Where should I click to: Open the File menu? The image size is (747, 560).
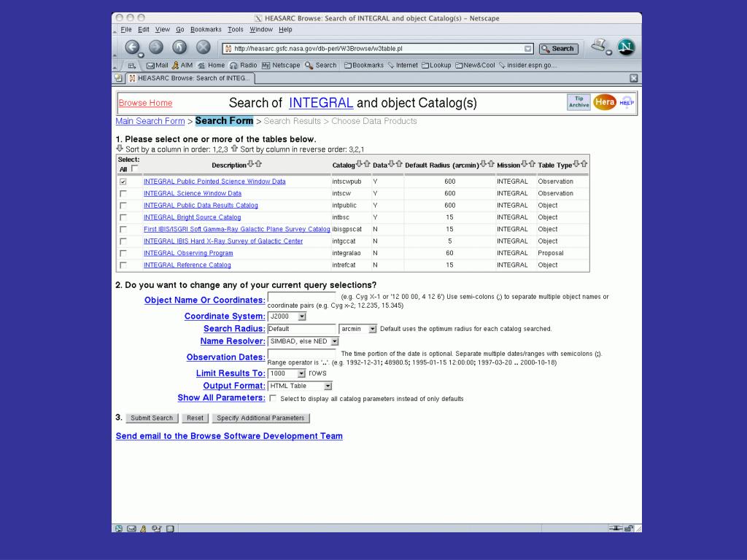(126, 29)
